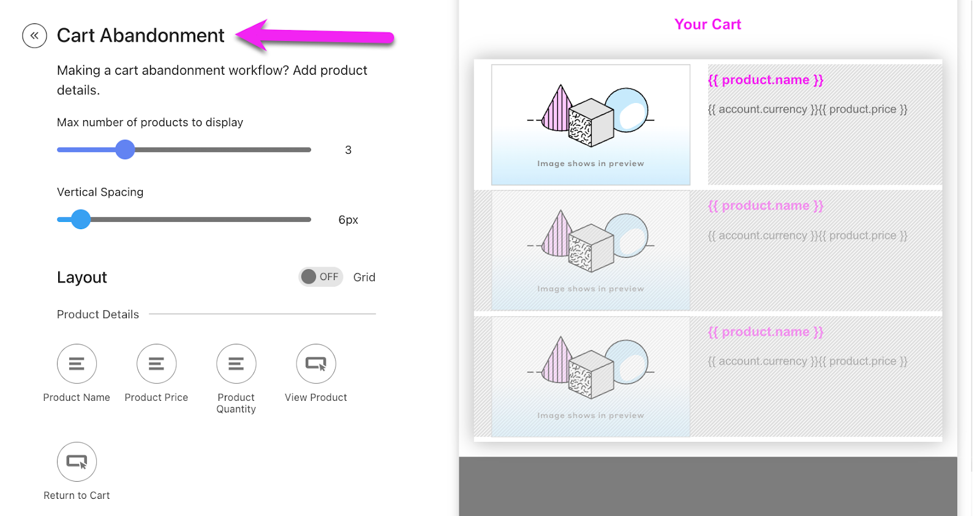Click the back double-chevron icon

click(34, 36)
